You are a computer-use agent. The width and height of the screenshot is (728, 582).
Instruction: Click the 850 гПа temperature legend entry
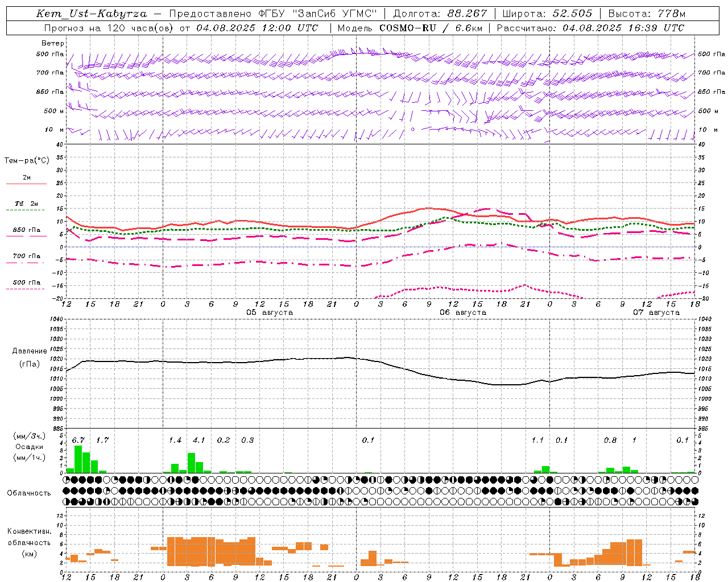click(x=26, y=232)
